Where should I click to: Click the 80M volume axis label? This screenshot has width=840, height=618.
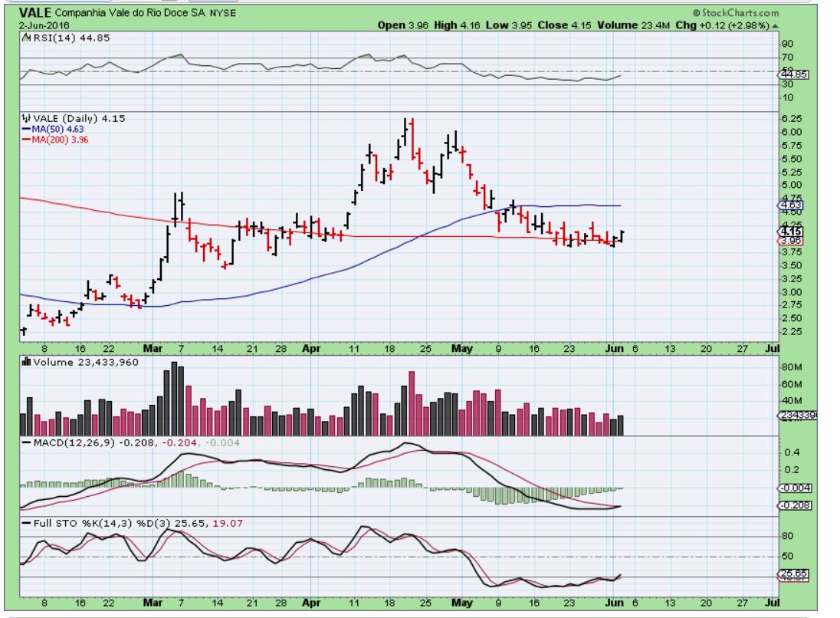(x=791, y=367)
